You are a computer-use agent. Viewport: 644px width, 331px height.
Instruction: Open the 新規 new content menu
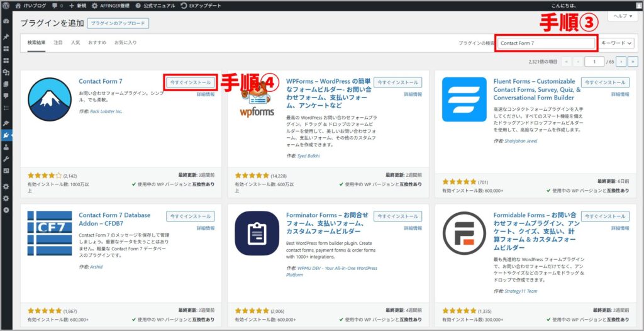[77, 5]
